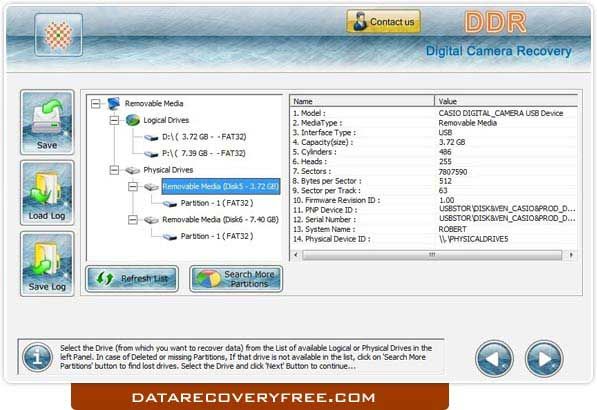
Task: Select Removable Media Disk6 - 7.40 GB
Action: tap(220, 220)
